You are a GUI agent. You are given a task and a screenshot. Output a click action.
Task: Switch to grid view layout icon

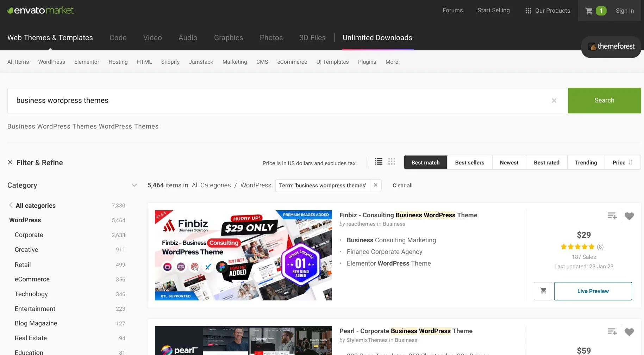pos(392,162)
